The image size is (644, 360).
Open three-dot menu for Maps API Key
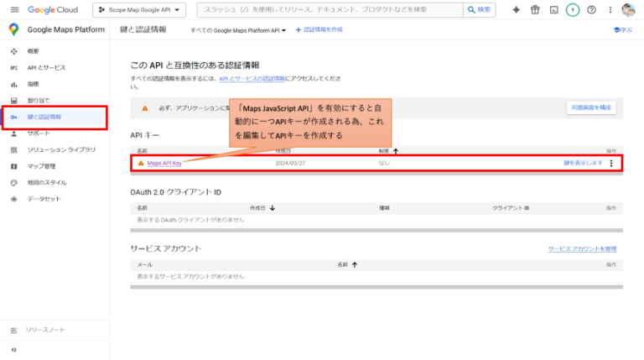point(611,163)
